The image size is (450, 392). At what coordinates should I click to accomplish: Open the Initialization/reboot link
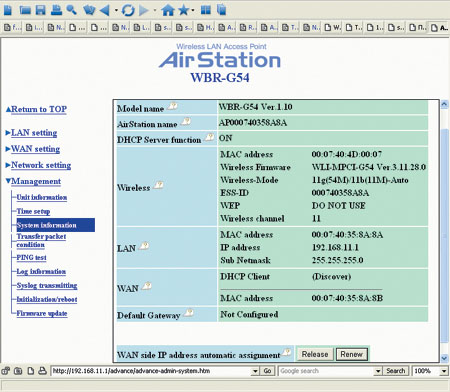pos(47,299)
